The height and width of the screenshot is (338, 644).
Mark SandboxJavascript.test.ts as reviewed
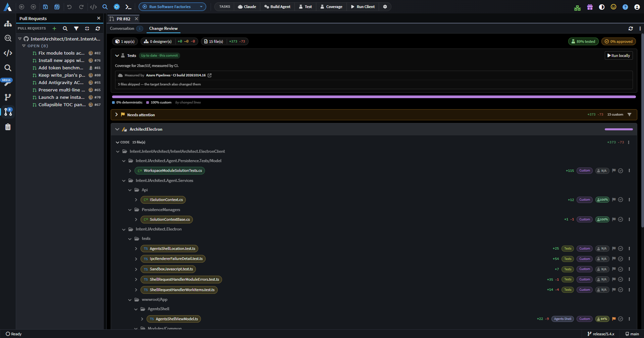[621, 269]
